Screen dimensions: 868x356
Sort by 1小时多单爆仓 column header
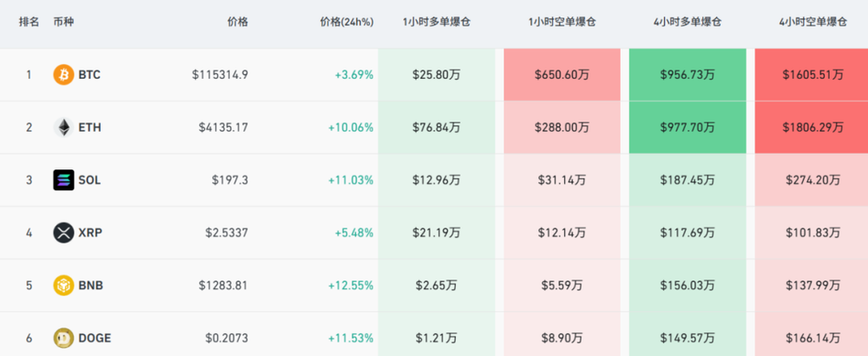pos(437,22)
